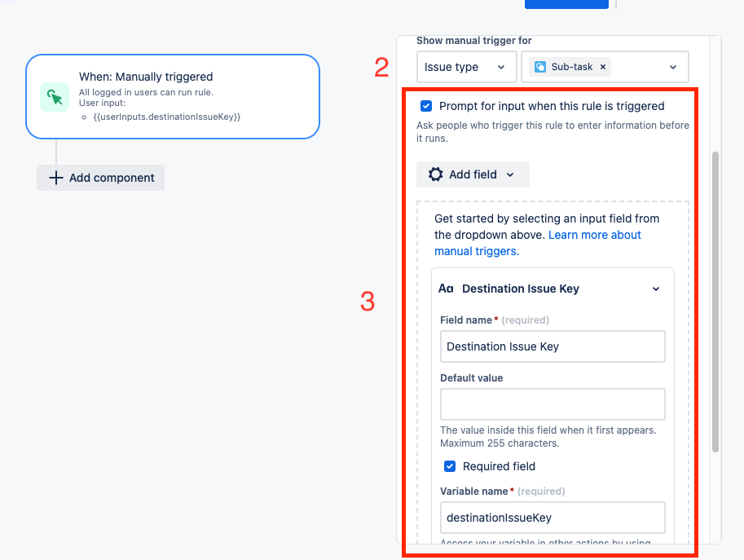Click the blue button at top
The image size is (744, 560).
pos(566,4)
